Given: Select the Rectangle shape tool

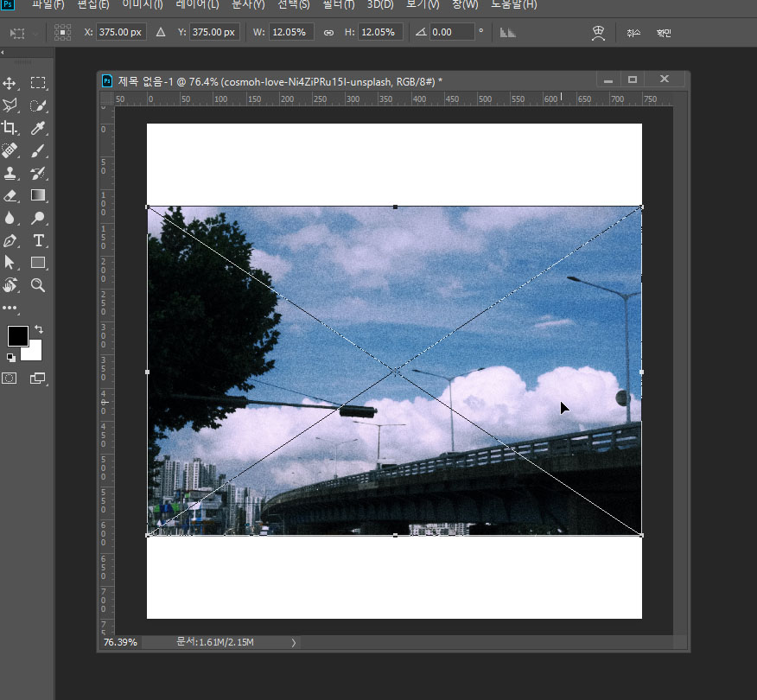Looking at the screenshot, I should pos(38,263).
